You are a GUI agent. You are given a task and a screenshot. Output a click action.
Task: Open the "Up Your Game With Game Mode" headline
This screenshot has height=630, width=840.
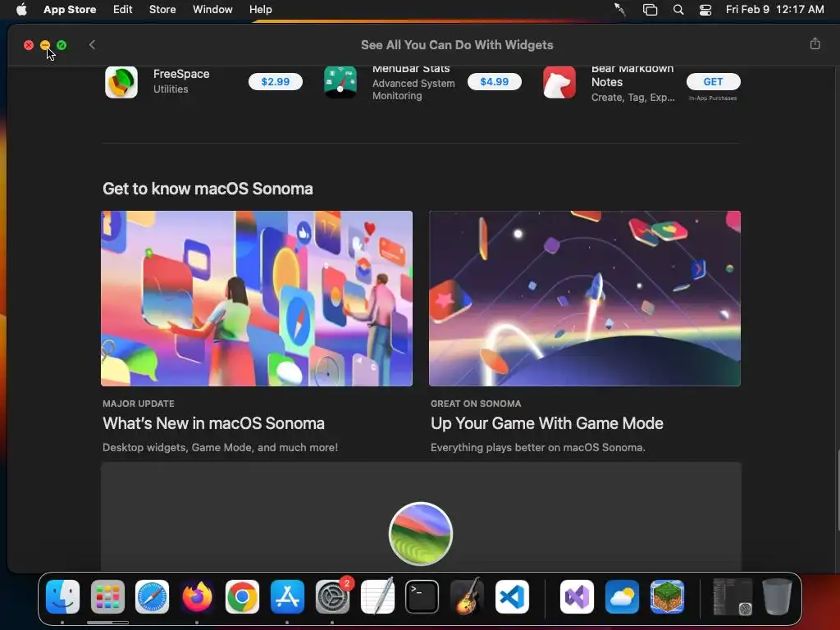pos(546,423)
